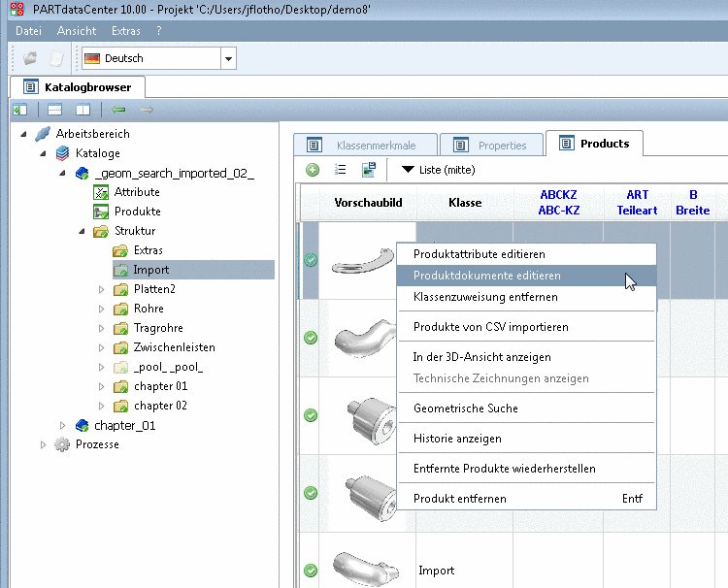Click the vertical split layout icon
This screenshot has width=728, height=588.
pyautogui.click(x=83, y=110)
